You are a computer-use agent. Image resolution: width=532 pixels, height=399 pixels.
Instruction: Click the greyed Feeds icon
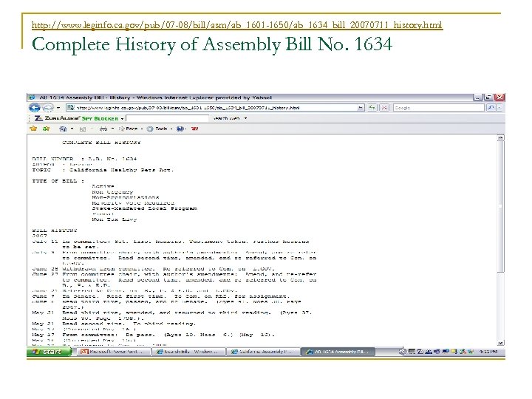tap(83, 129)
